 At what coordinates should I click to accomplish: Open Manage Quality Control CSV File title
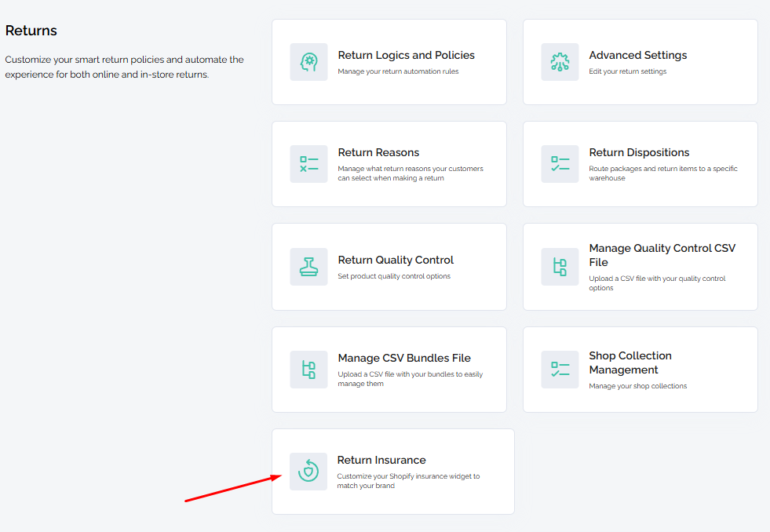(662, 255)
